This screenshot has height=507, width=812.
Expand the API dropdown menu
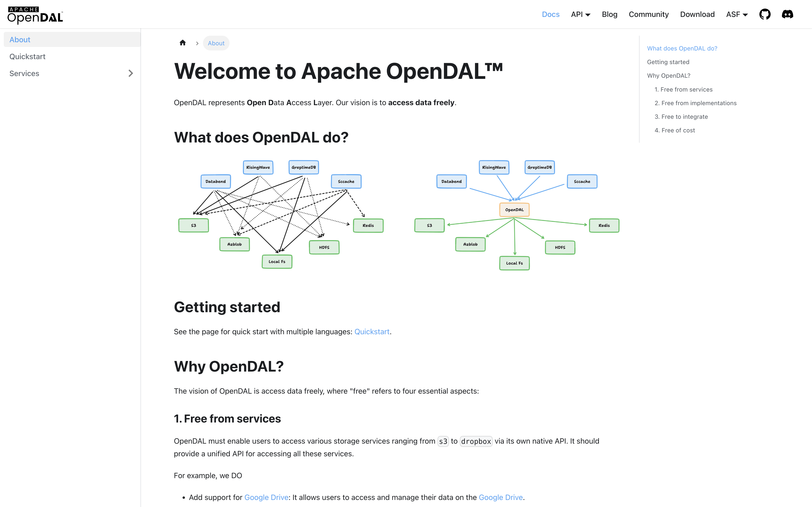[580, 14]
